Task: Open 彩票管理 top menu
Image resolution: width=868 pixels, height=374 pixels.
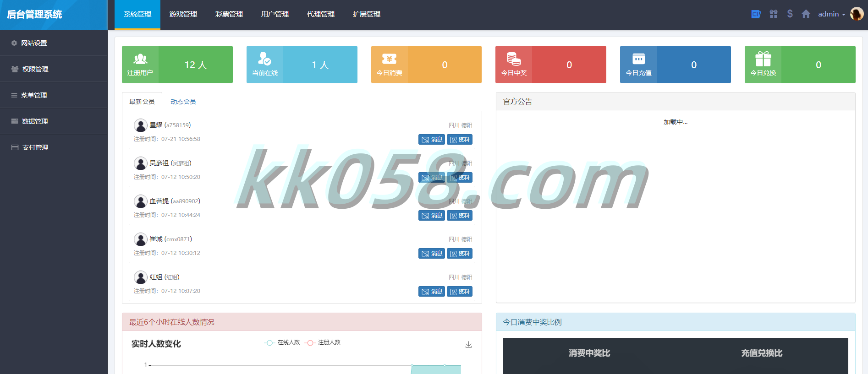Action: 229,14
